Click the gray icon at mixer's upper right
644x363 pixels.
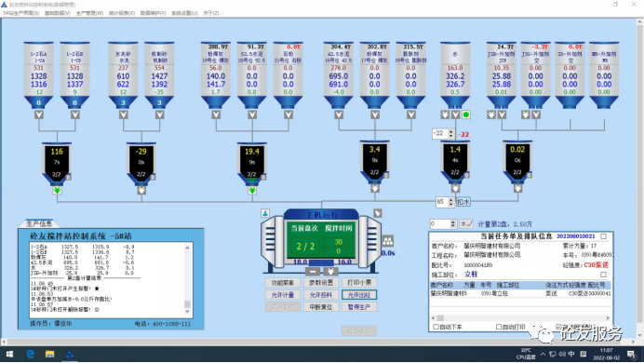(378, 213)
